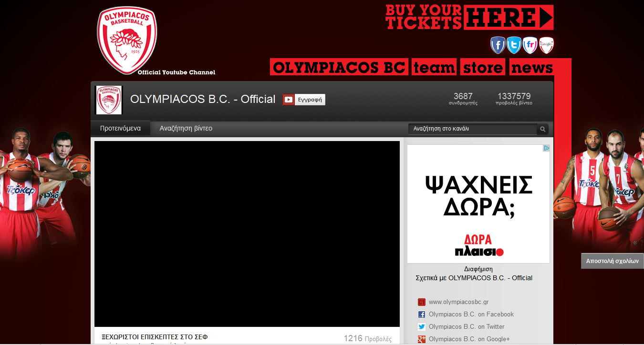
Task: Click the Facebook shield icon in header
Action: [498, 45]
